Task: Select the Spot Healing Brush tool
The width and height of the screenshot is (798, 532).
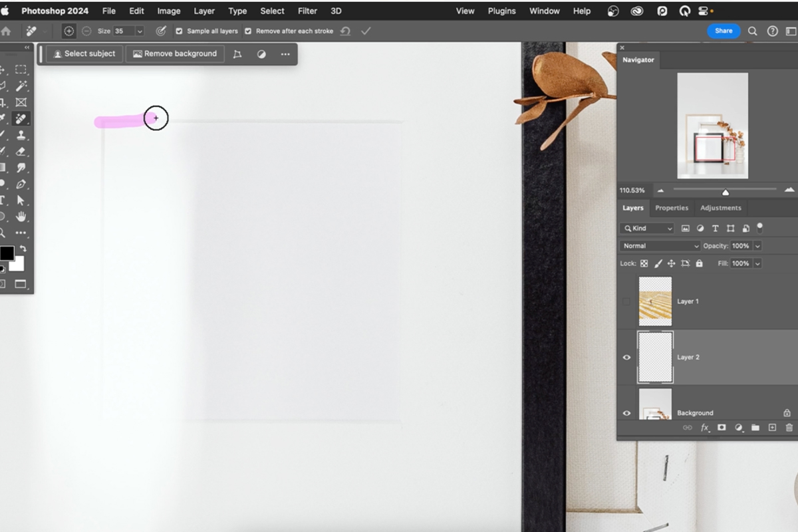Action: 21,118
